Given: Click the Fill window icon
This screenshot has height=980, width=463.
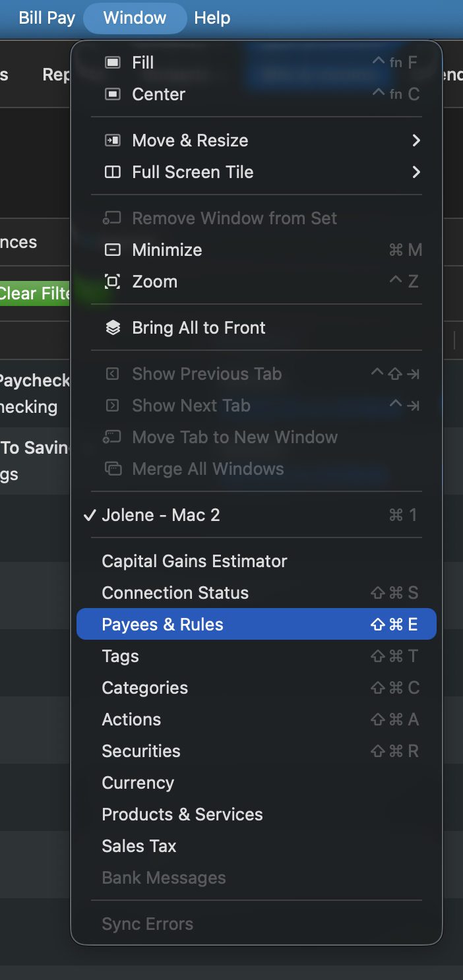Looking at the screenshot, I should coord(113,63).
